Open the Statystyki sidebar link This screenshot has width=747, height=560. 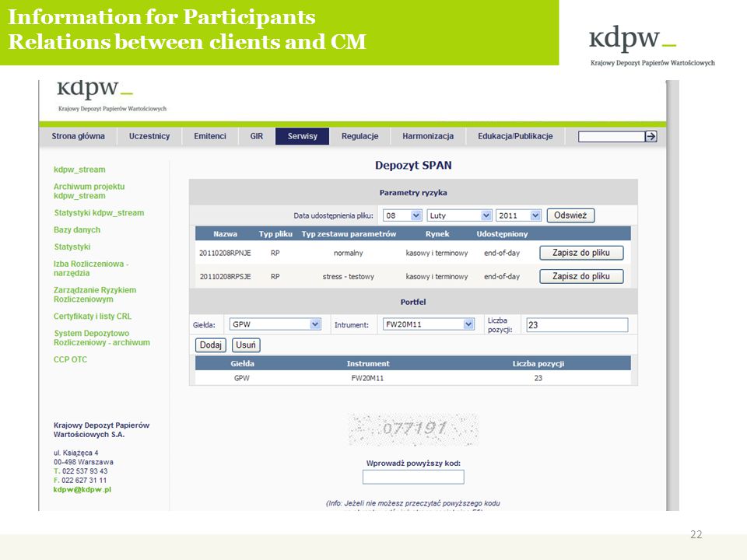click(72, 247)
